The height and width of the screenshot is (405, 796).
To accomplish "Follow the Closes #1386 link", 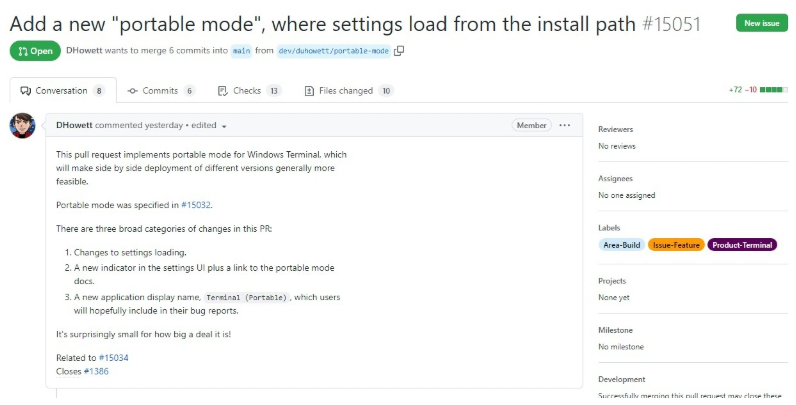I will coord(98,371).
